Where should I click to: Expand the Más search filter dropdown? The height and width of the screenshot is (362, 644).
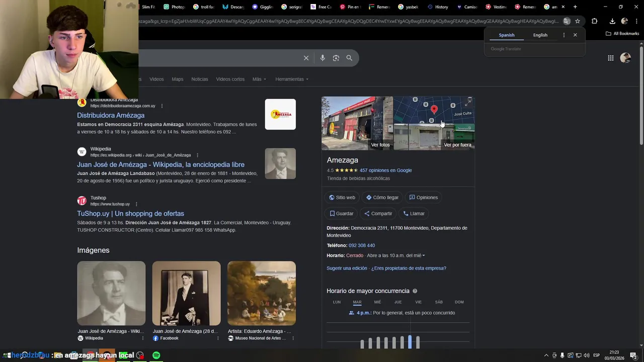[x=259, y=79]
